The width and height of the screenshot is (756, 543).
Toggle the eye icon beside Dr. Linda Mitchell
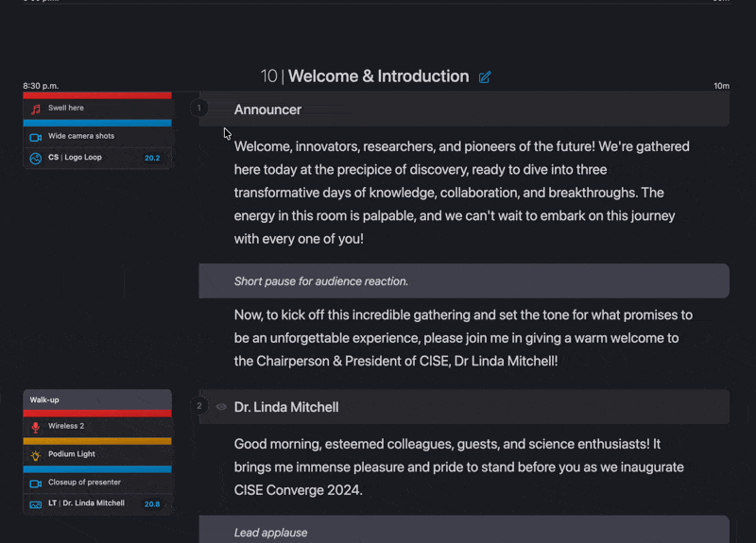click(221, 407)
